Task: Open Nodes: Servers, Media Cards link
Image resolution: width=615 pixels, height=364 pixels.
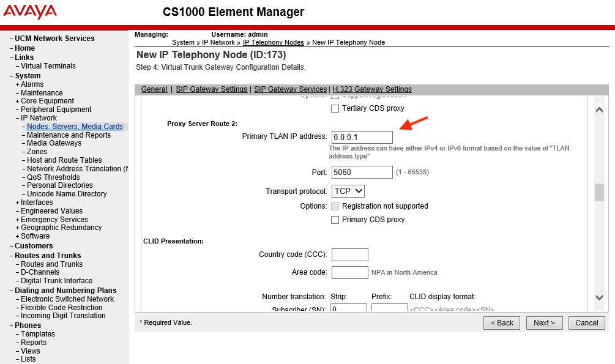Action: [75, 127]
